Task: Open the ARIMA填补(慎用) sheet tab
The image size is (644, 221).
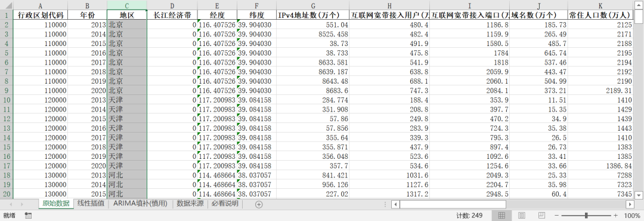Action: [141, 204]
